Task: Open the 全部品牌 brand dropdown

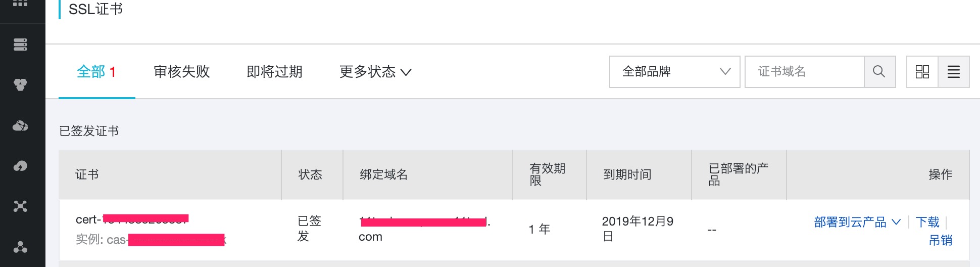Action: [675, 72]
